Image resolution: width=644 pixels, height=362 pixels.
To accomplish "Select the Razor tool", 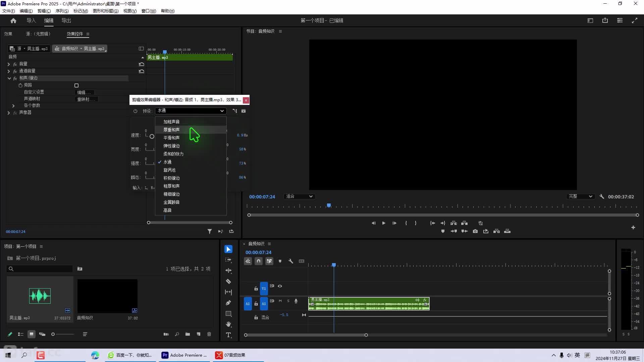I will [228, 281].
